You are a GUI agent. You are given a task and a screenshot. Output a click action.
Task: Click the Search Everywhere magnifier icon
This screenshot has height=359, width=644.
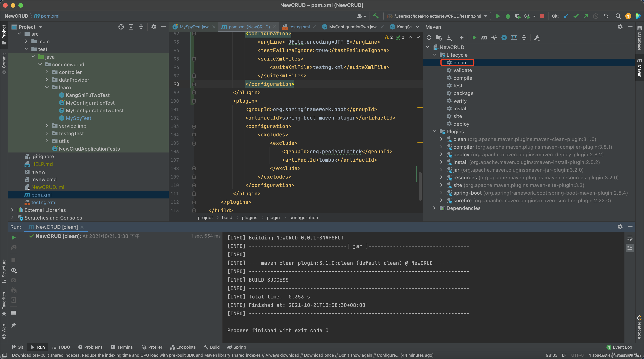point(618,16)
